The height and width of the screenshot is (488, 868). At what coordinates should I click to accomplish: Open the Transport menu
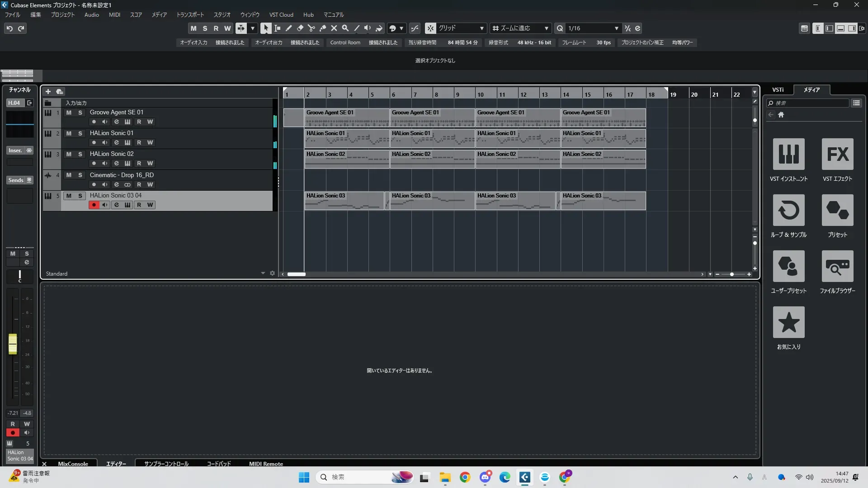190,15
